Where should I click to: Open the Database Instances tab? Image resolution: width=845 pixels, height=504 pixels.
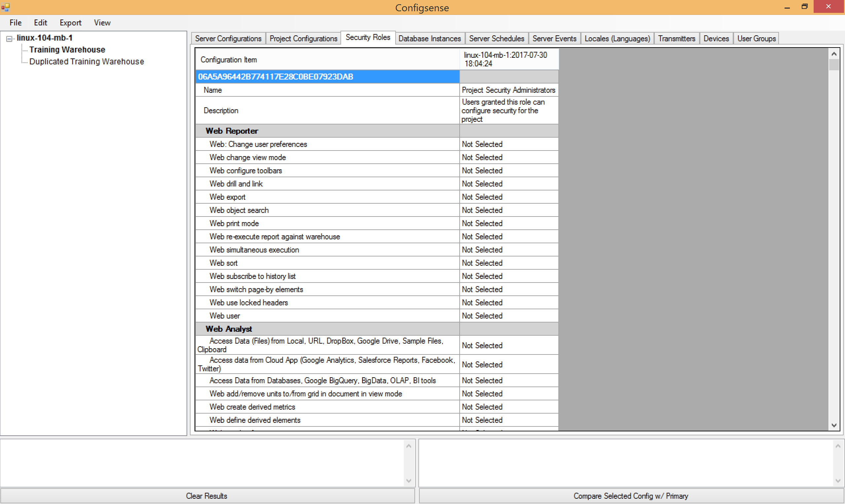click(429, 38)
